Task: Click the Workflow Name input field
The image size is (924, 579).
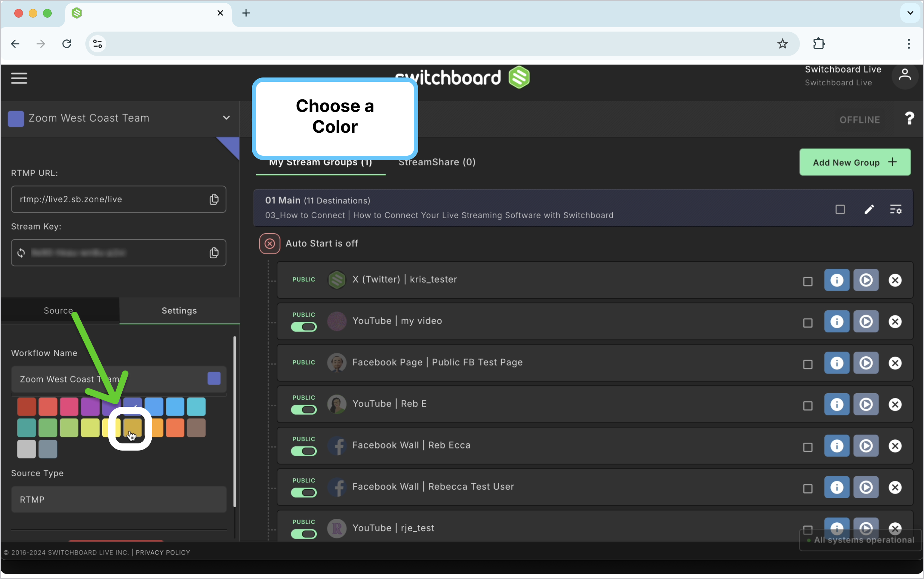Action: [x=119, y=379]
